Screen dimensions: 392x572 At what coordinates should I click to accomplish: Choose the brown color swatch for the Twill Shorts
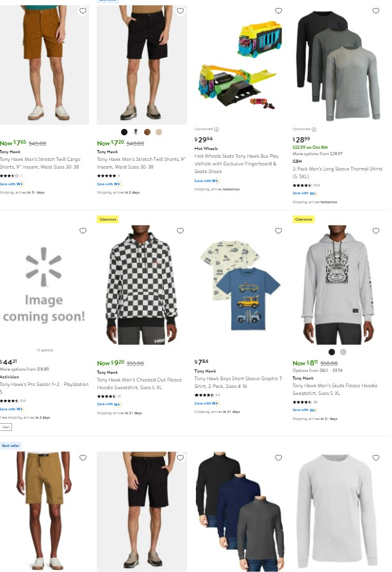tap(147, 132)
